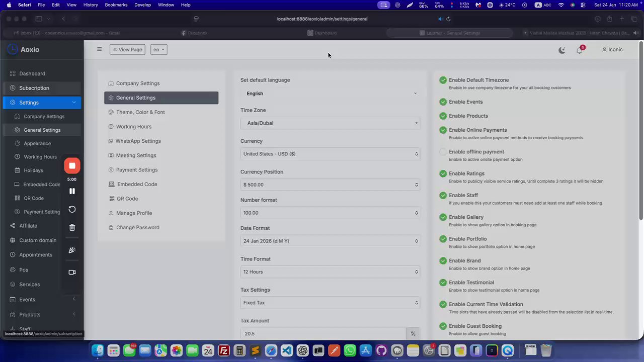Toggle Enable Products checkbox
Viewport: 644px width, 362px height.
point(443,116)
